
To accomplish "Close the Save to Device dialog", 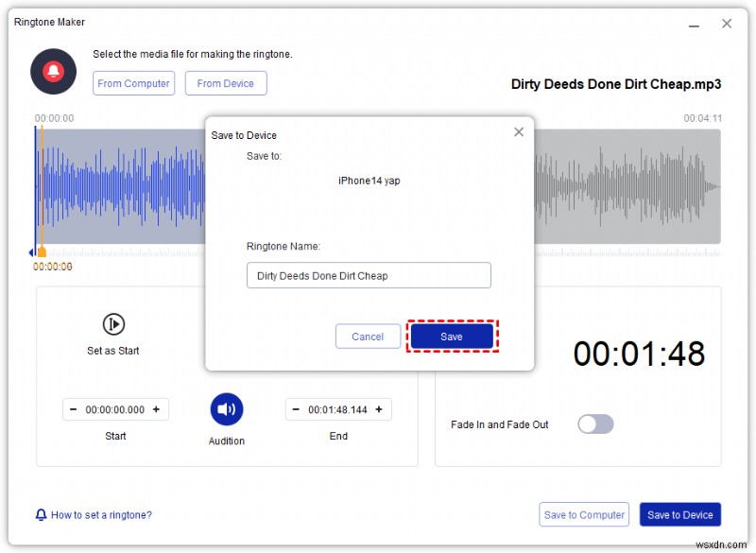I will (519, 132).
